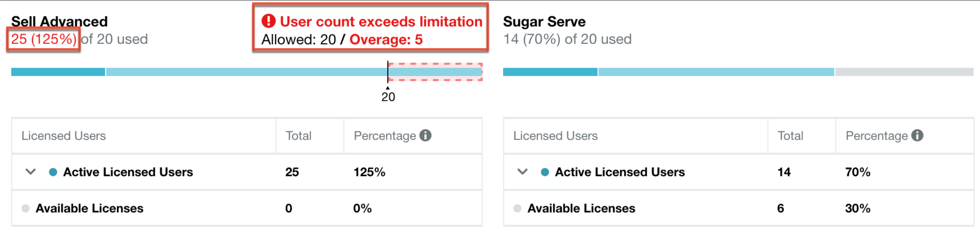Select the Sugar Serve panel title

(x=544, y=21)
